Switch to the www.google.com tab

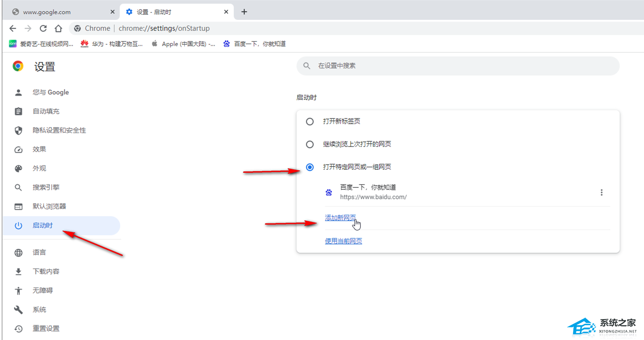point(63,12)
